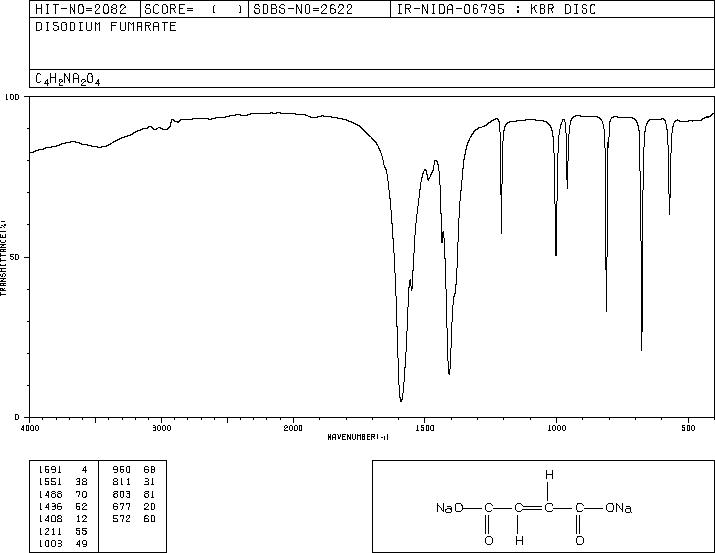Select the IR-NIDA-06795 : KBR DISC label

coord(496,9)
